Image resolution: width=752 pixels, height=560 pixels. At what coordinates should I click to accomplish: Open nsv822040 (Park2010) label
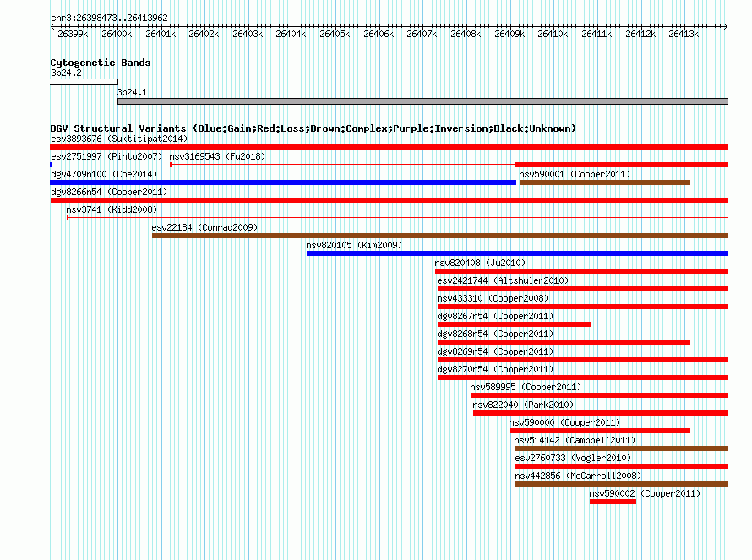point(523,405)
